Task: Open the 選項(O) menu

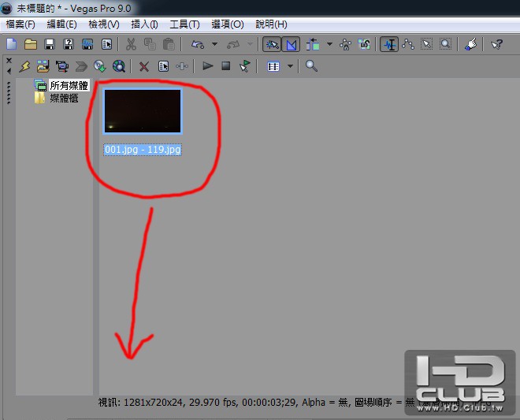Action: tap(228, 24)
